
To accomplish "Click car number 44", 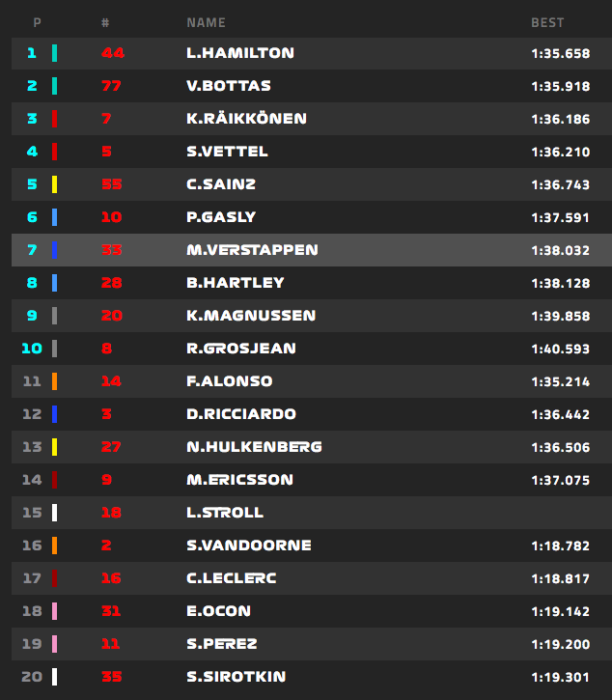I will [112, 53].
